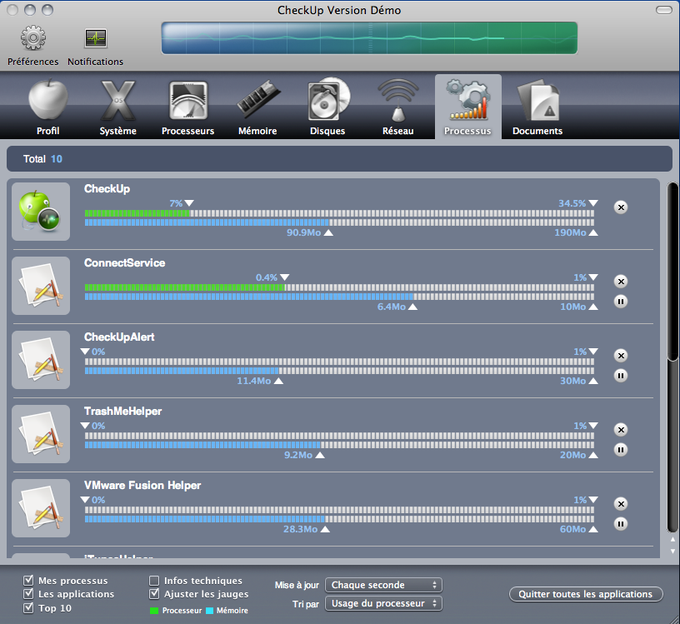The image size is (680, 624).
Task: Click the CheckUp green apple app icon
Action: tap(41, 212)
